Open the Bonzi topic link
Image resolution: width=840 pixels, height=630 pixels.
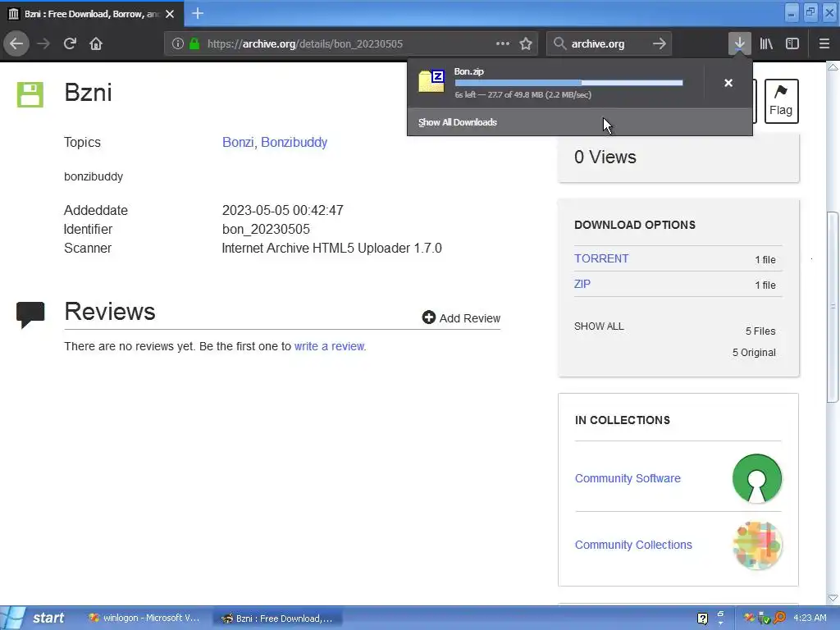[238, 142]
